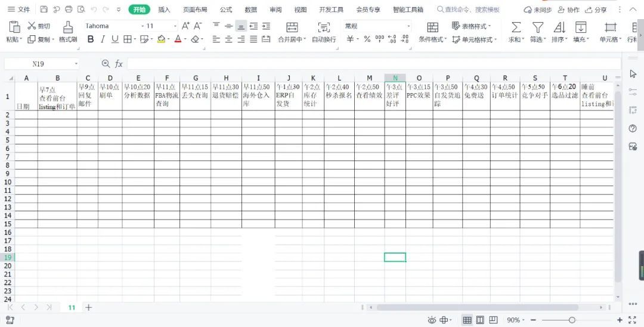This screenshot has width=644, height=327.
Task: Click the thousands separator 000 icon
Action: tap(380, 39)
